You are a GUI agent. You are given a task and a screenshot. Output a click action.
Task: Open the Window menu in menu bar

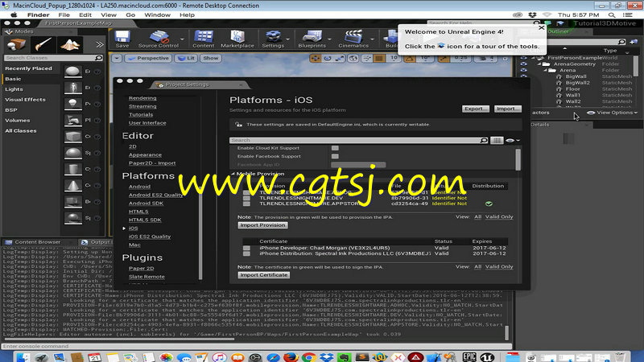[x=157, y=14]
